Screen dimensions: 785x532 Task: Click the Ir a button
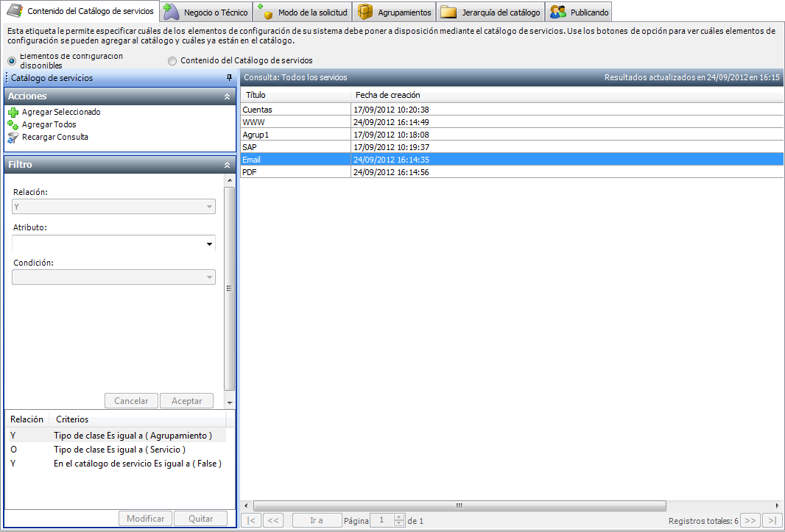pos(317,520)
